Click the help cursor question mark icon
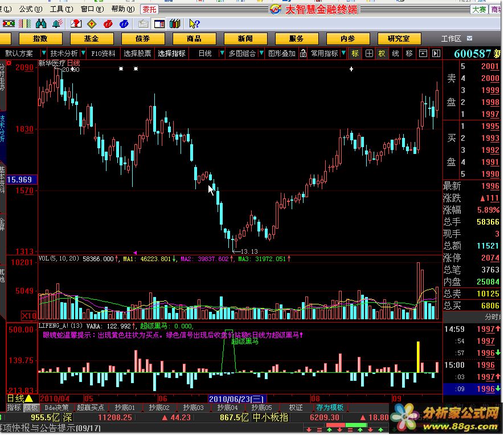 pyautogui.click(x=194, y=23)
